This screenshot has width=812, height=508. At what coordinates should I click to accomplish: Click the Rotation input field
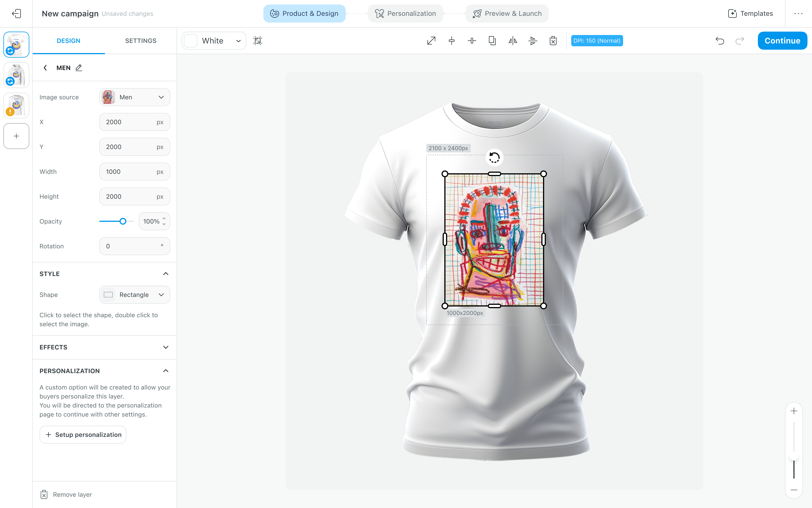pos(134,246)
